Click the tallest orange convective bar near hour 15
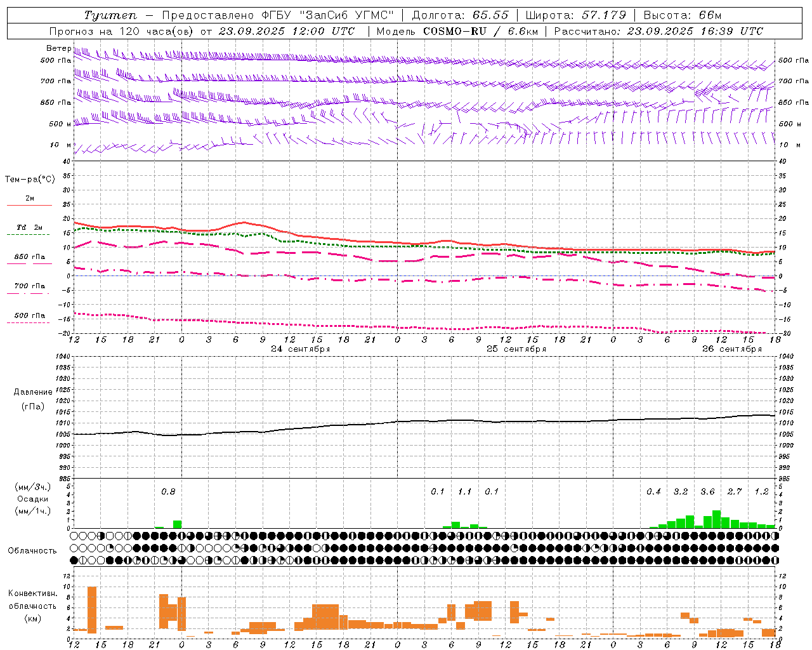This screenshot has width=812, height=650. pyautogui.click(x=92, y=610)
